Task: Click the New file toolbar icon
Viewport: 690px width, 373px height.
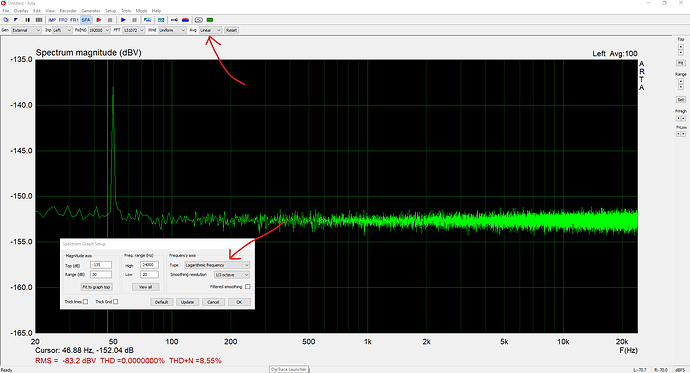Action: pyautogui.click(x=6, y=20)
